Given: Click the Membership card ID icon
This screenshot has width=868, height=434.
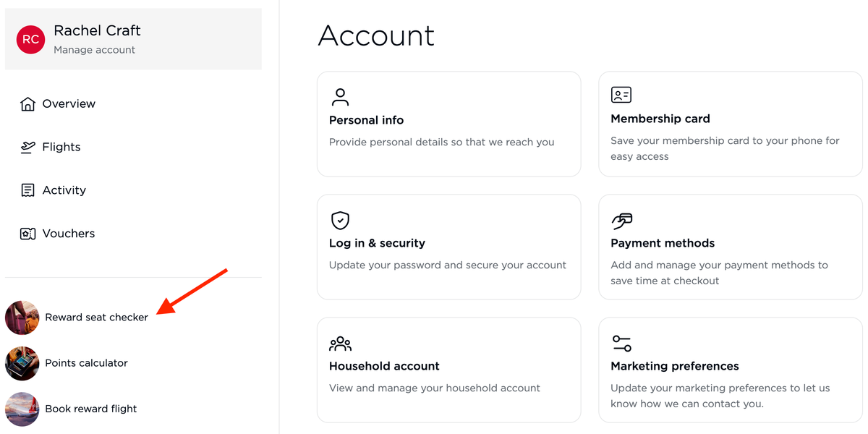Looking at the screenshot, I should click(621, 93).
